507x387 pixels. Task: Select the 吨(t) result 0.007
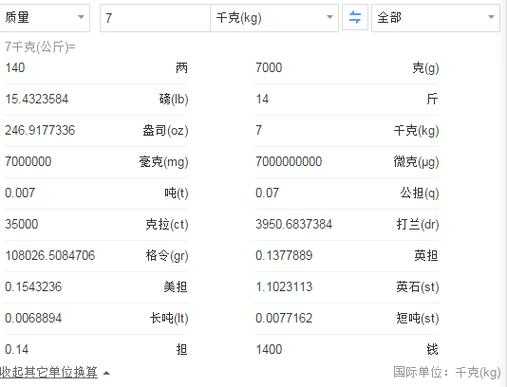(x=20, y=193)
